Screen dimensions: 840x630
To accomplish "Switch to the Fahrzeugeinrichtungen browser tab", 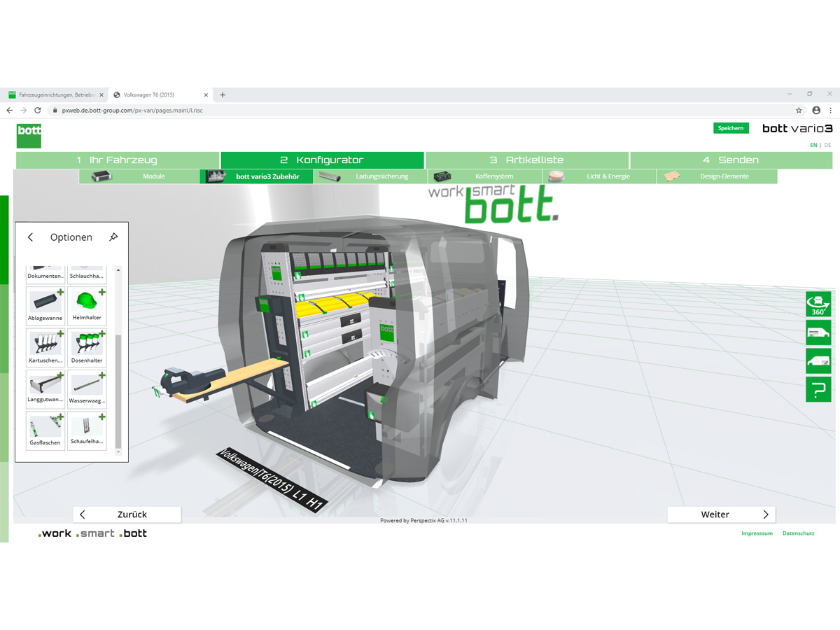I will pyautogui.click(x=55, y=94).
